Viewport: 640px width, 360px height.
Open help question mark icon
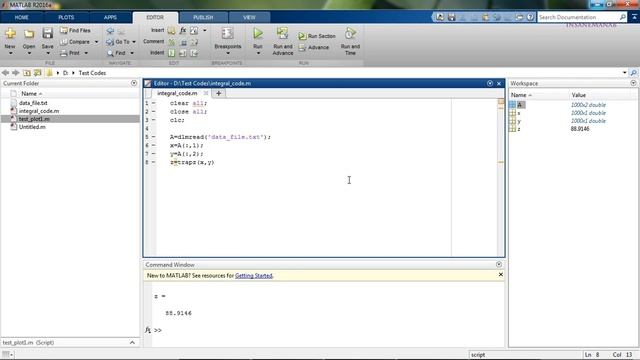tap(530, 17)
